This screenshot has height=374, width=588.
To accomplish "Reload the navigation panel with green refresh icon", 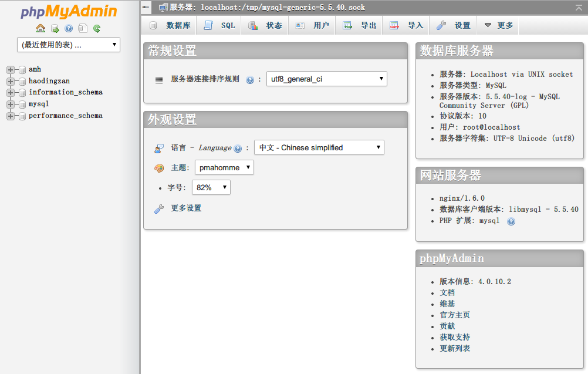I will pos(97,28).
